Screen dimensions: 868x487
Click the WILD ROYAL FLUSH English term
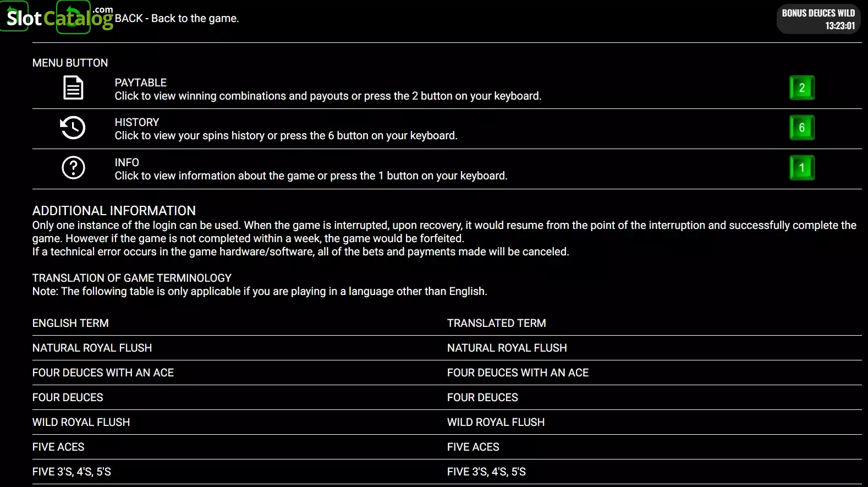point(81,422)
